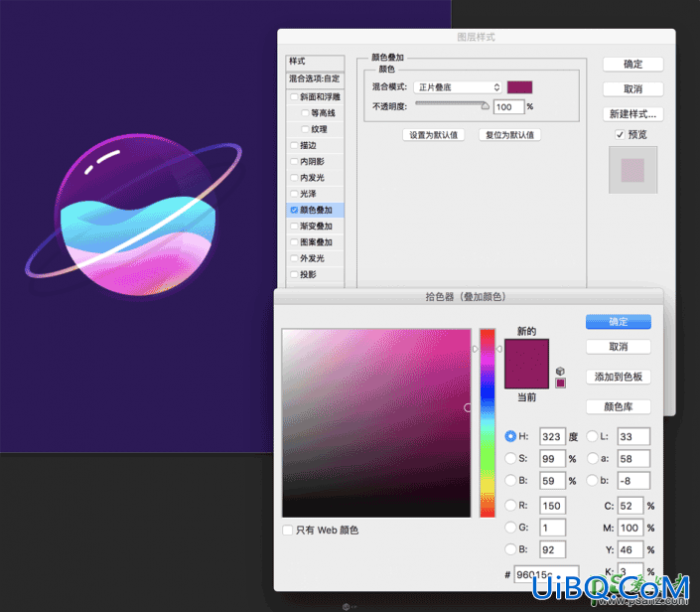Open the overlay color swatch in 颜色叠加
This screenshot has width=700, height=612.
coord(519,87)
